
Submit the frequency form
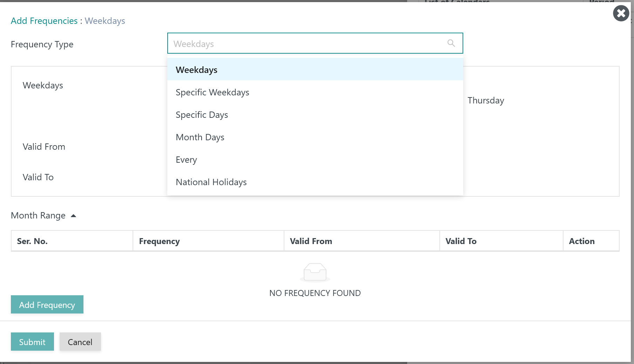32,342
